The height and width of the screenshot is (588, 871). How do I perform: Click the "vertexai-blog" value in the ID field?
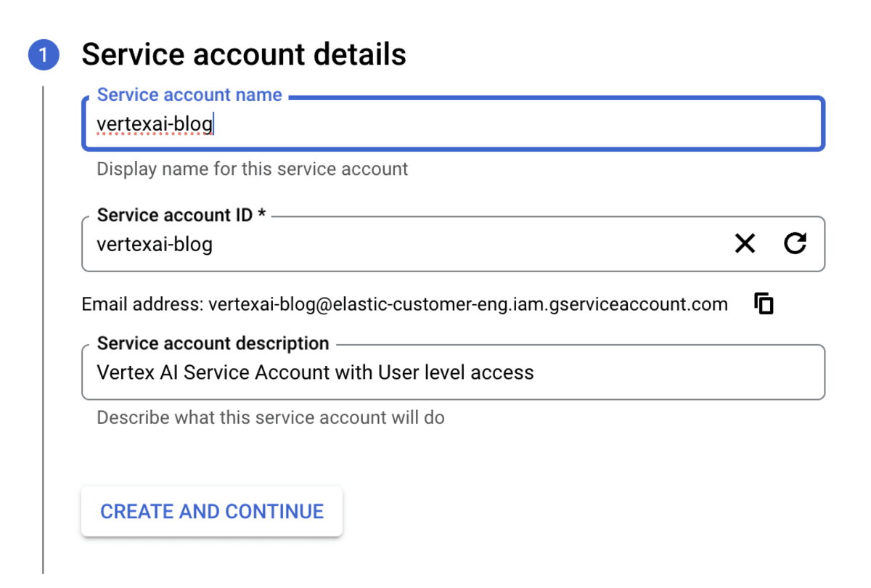(155, 244)
